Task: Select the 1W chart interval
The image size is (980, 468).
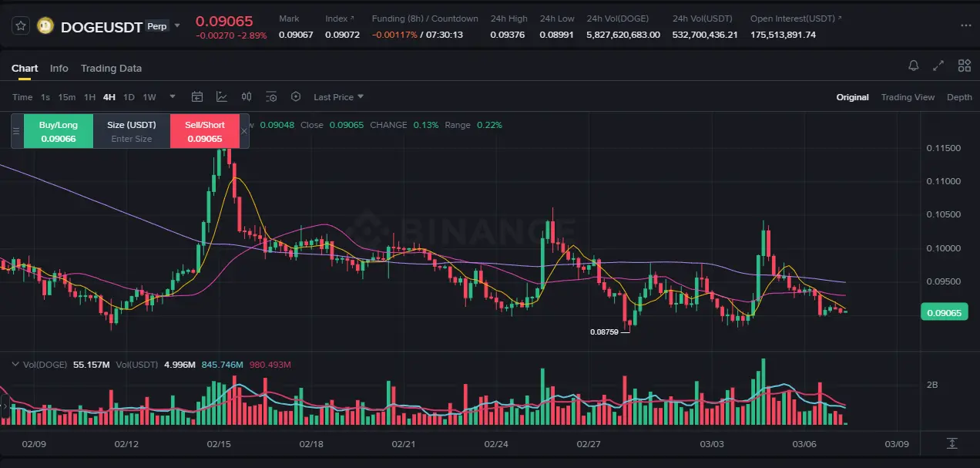Action: pos(149,97)
